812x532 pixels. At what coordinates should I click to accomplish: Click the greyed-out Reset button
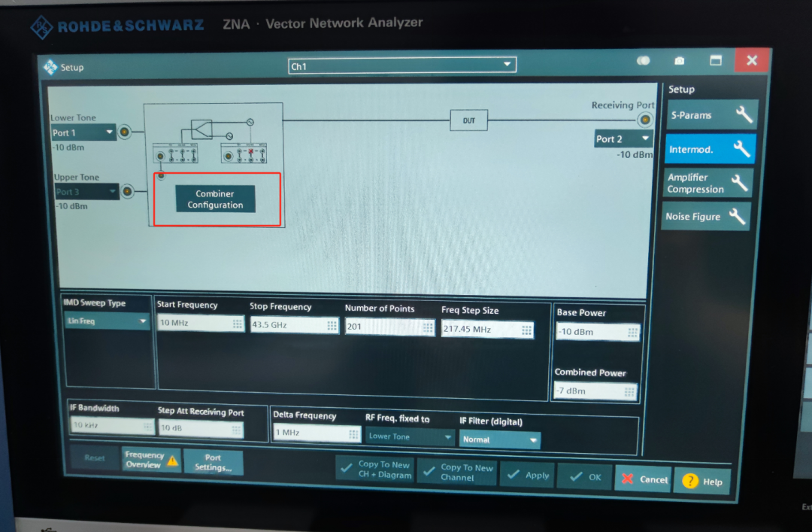pyautogui.click(x=94, y=458)
